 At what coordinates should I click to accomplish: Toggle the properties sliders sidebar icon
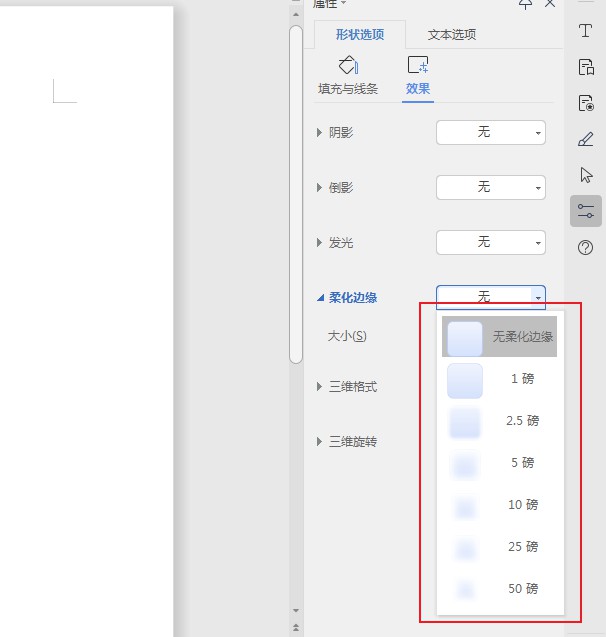(x=586, y=211)
